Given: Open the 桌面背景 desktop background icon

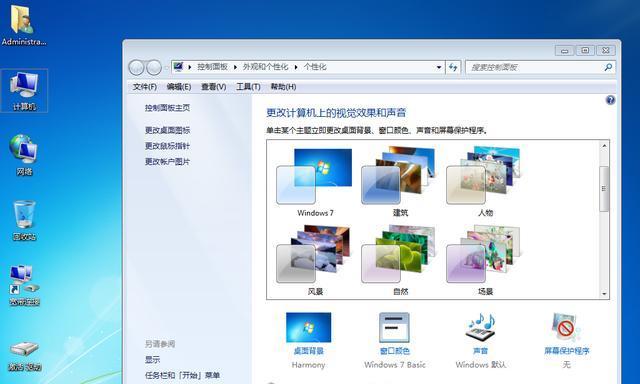Looking at the screenshot, I should point(309,328).
